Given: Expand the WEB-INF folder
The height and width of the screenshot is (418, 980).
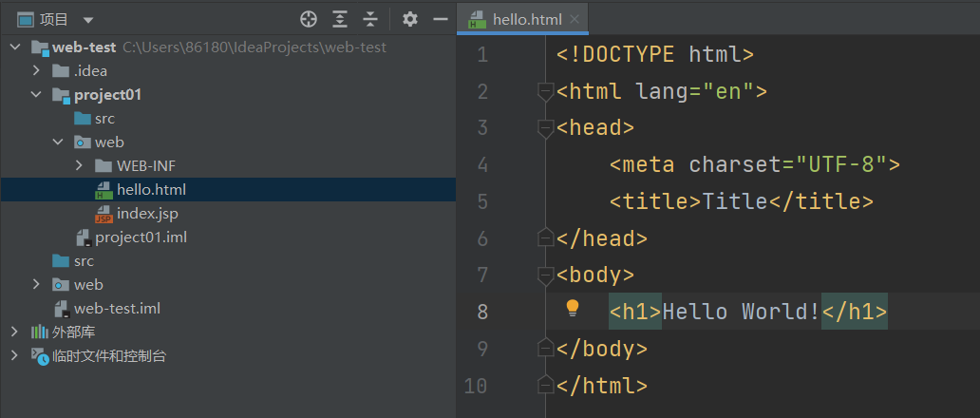Looking at the screenshot, I should [80, 166].
